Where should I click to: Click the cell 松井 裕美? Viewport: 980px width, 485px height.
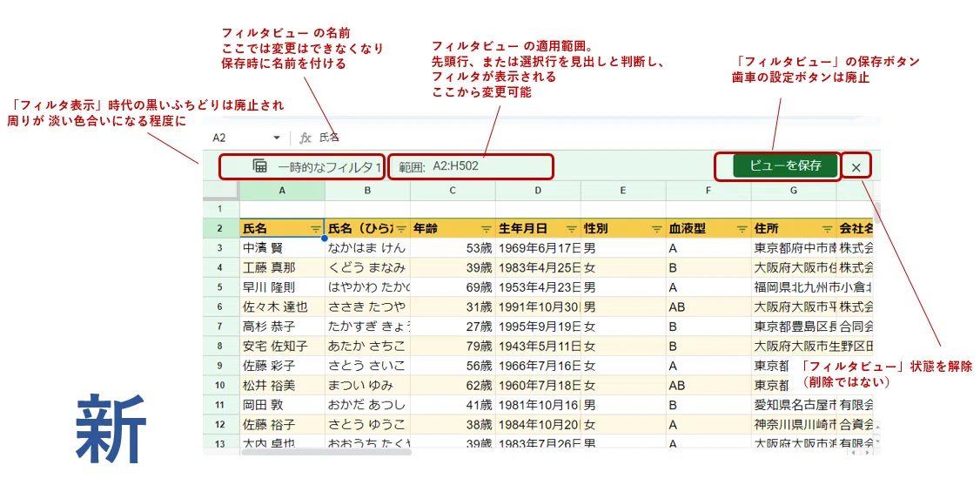[x=282, y=385]
